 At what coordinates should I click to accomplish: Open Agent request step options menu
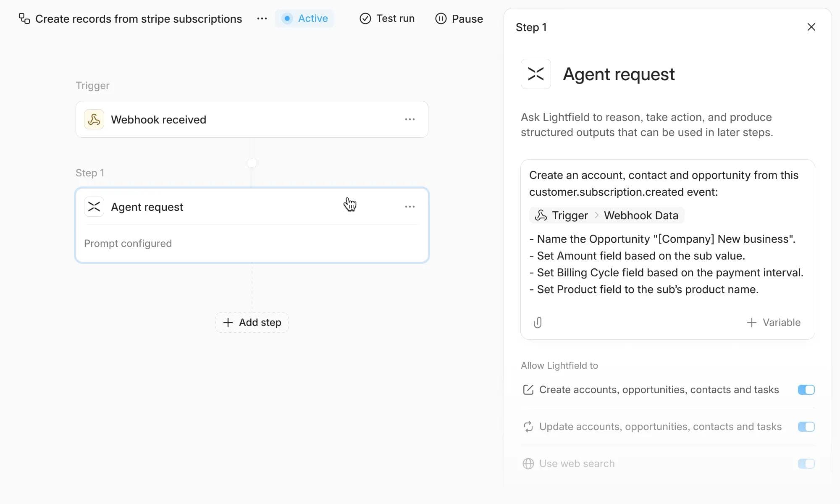click(409, 207)
